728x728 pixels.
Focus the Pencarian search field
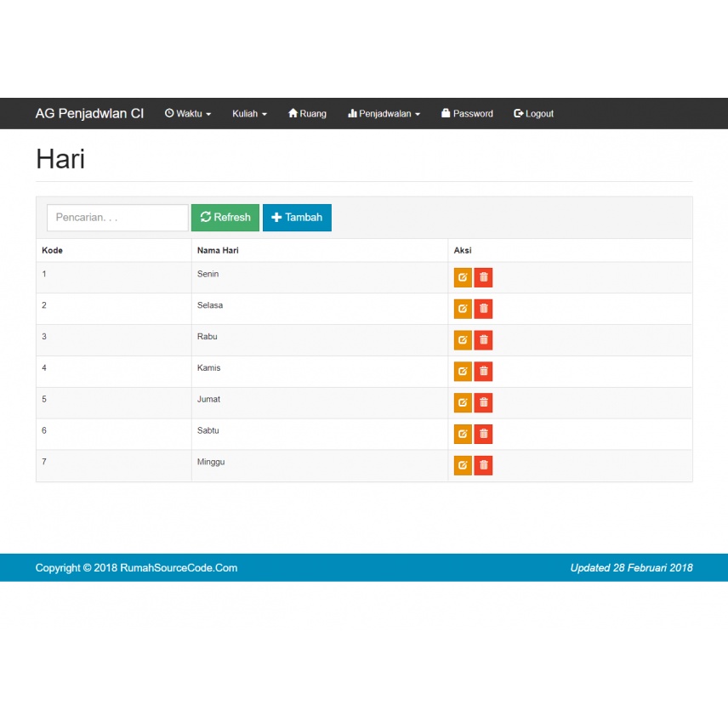tap(117, 218)
